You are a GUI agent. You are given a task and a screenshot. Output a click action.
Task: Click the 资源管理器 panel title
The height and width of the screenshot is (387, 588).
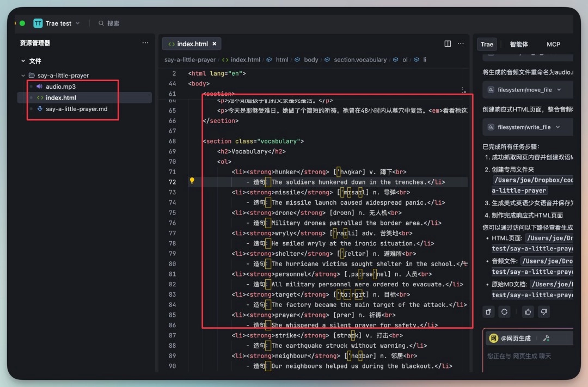pos(35,43)
